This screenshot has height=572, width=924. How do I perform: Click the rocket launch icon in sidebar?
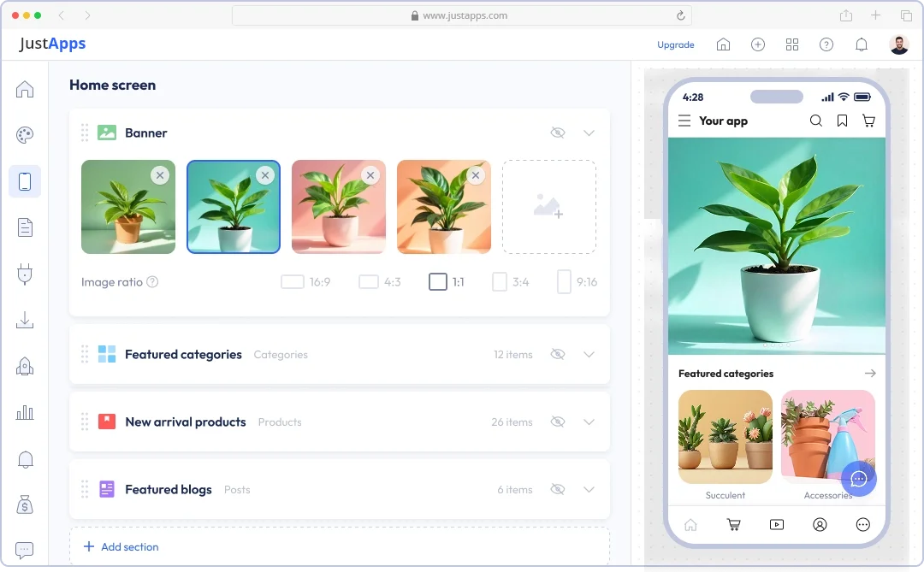(x=25, y=367)
